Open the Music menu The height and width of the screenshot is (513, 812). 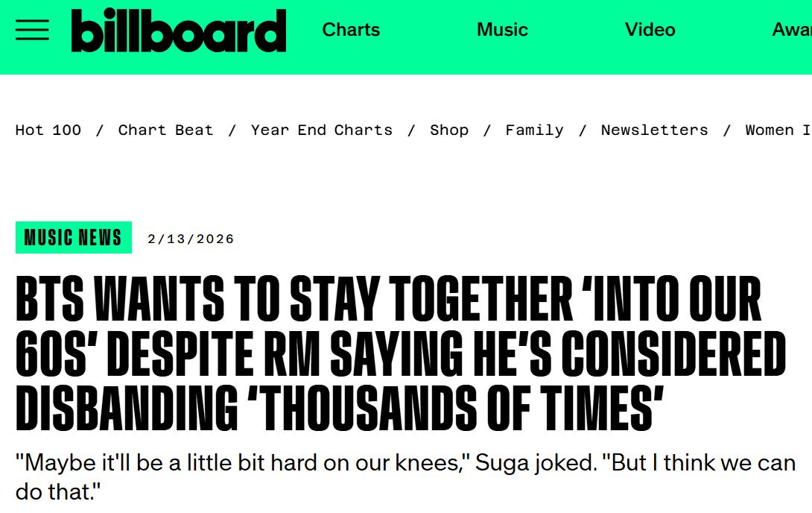[502, 30]
